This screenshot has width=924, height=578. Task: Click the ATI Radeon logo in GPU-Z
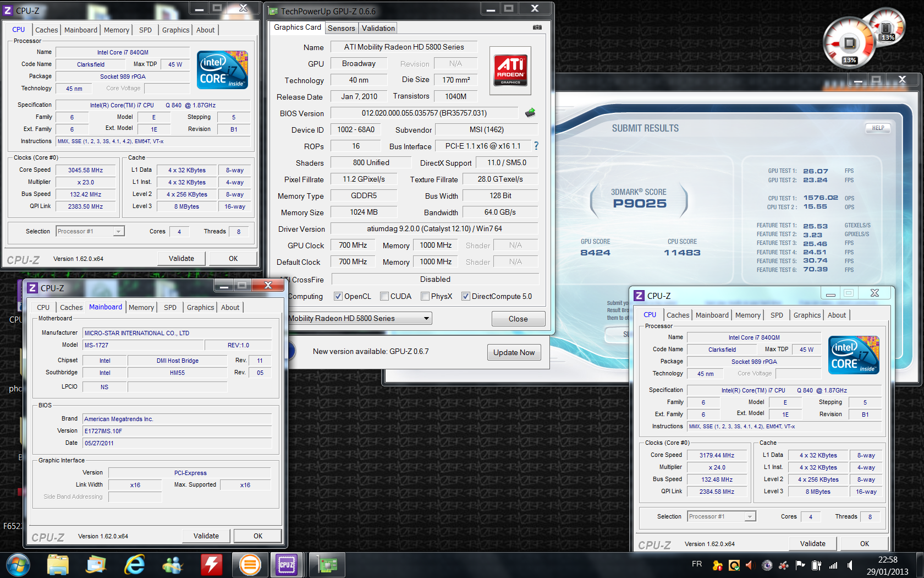pos(510,70)
